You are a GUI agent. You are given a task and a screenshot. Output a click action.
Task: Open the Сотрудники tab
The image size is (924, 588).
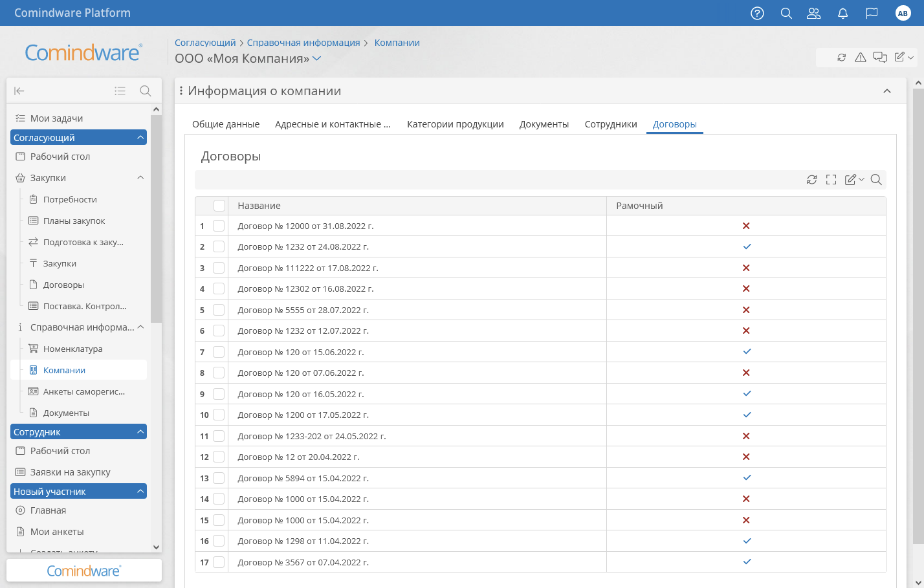[x=611, y=124]
